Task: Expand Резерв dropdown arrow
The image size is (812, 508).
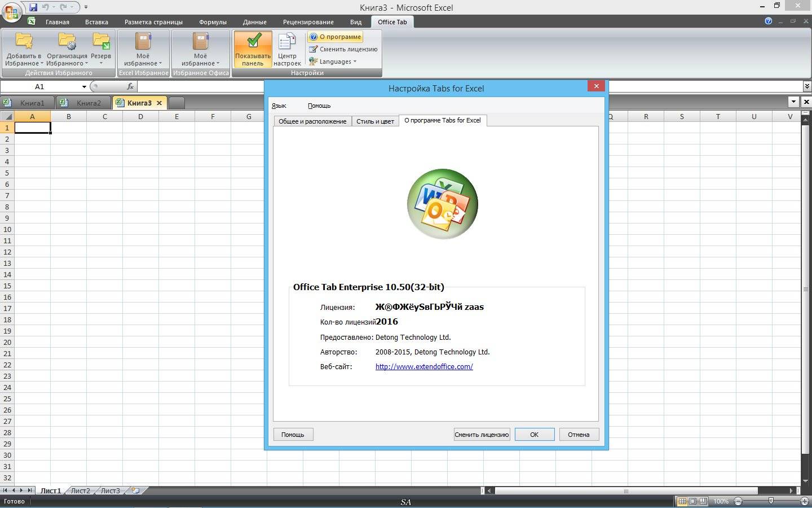Action: (101, 63)
